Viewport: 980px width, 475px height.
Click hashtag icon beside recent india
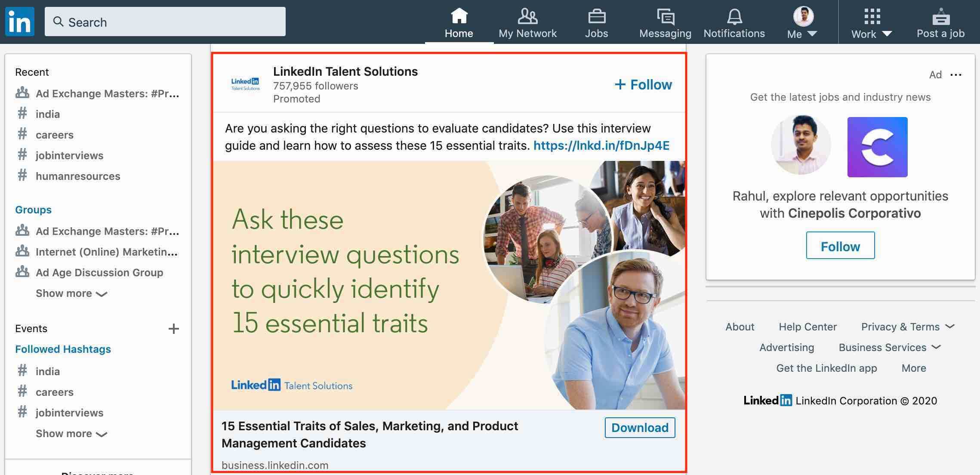coord(22,114)
